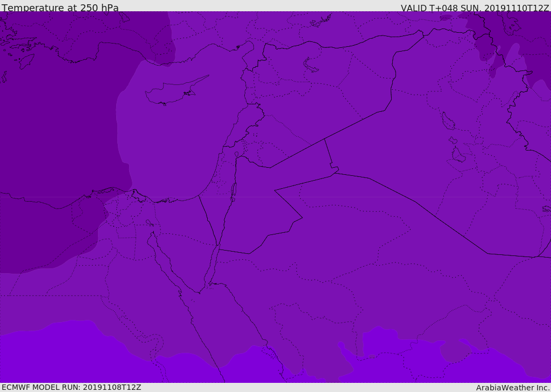This screenshot has height=392, width=551.
Task: Click 'ECMWF MODEL RUN: 20191108T12Z' text
Action: pyautogui.click(x=72, y=387)
